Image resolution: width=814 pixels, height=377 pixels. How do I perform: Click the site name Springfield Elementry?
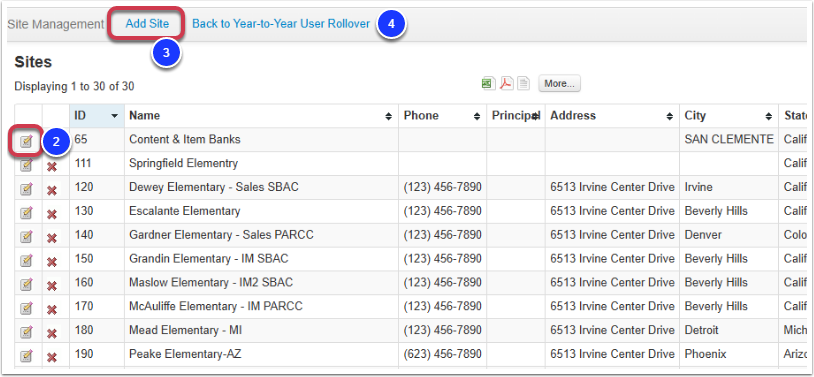[x=183, y=164]
